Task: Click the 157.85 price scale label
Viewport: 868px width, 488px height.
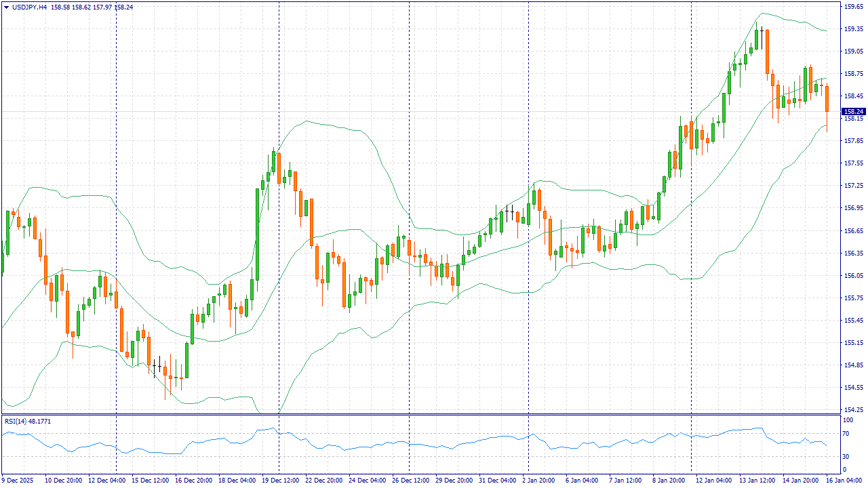Action: 853,141
